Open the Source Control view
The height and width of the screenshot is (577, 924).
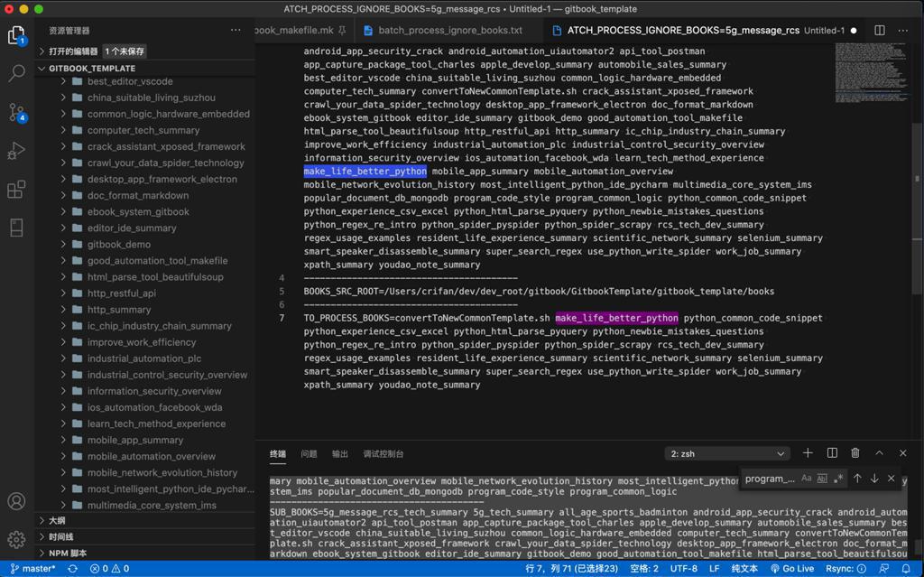tap(16, 112)
